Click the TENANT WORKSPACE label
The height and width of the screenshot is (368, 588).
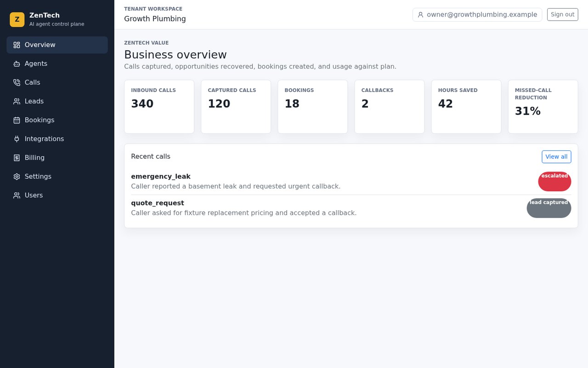pos(153,9)
